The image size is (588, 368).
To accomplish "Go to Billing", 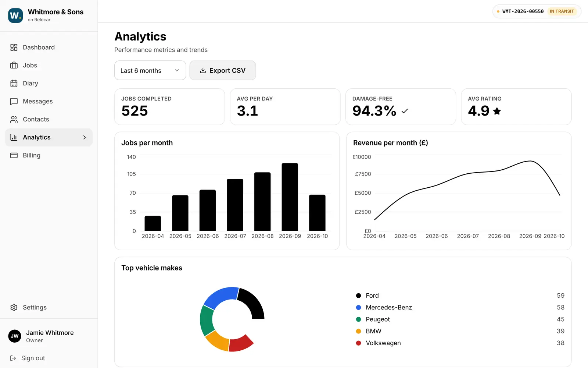I will point(49,156).
